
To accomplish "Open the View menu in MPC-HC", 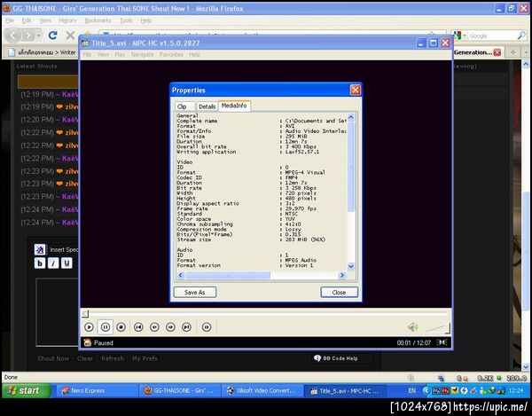I will coord(103,54).
